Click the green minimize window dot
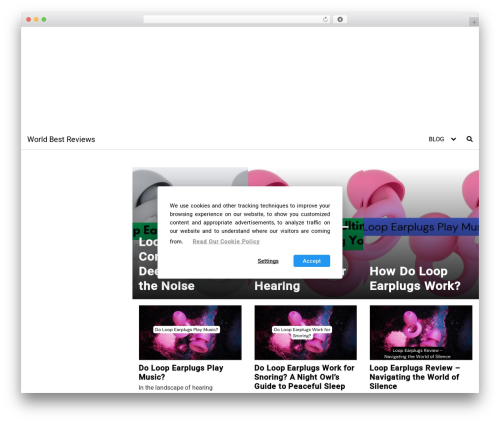Viewport: 500px width, 423px height. pyautogui.click(x=44, y=19)
